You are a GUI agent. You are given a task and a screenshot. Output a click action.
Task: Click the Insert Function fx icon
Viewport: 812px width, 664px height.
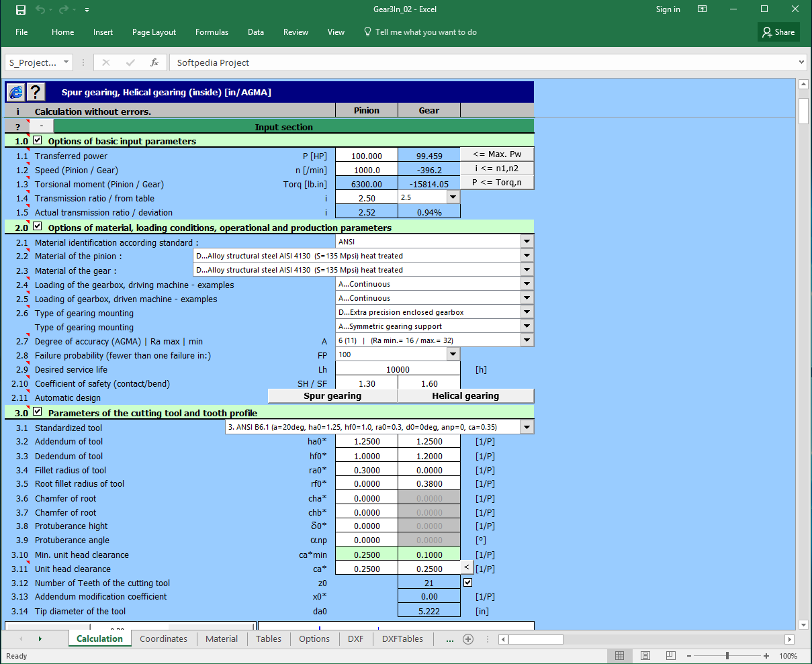click(154, 62)
